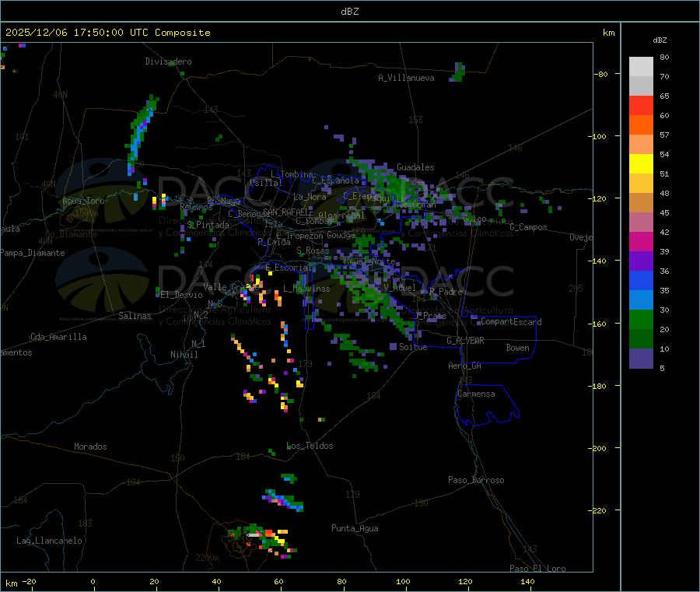Viewport: 700px width, 592px height.
Task: Click the dBZ title at top
Action: point(349,12)
